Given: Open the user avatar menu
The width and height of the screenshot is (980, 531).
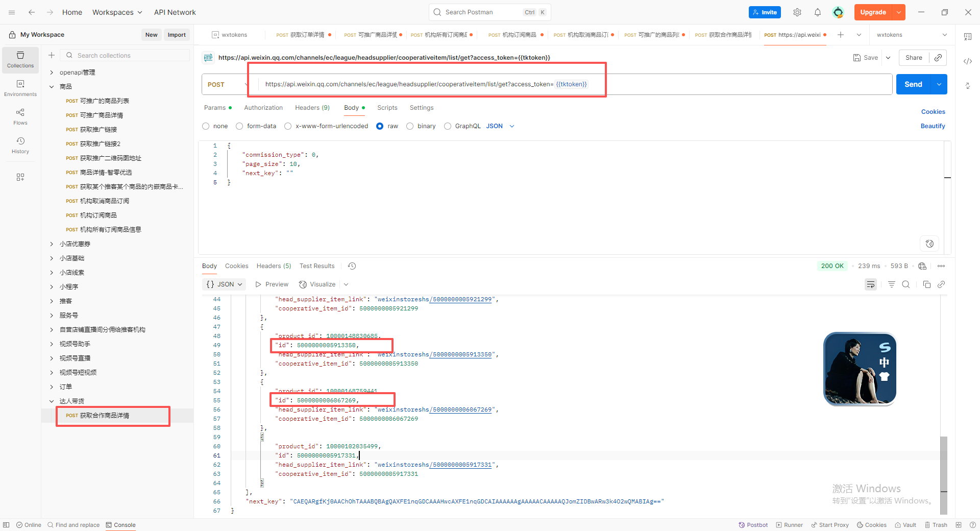Looking at the screenshot, I should (x=838, y=12).
